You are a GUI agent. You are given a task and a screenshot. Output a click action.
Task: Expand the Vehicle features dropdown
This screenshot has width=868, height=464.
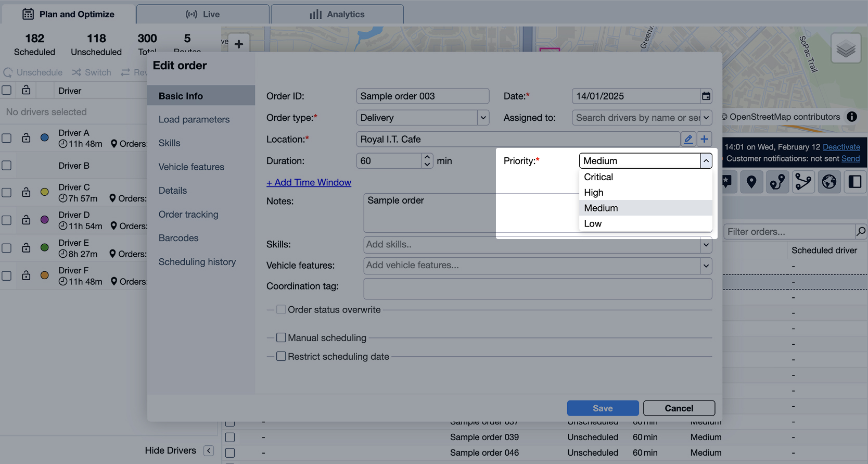pyautogui.click(x=706, y=266)
